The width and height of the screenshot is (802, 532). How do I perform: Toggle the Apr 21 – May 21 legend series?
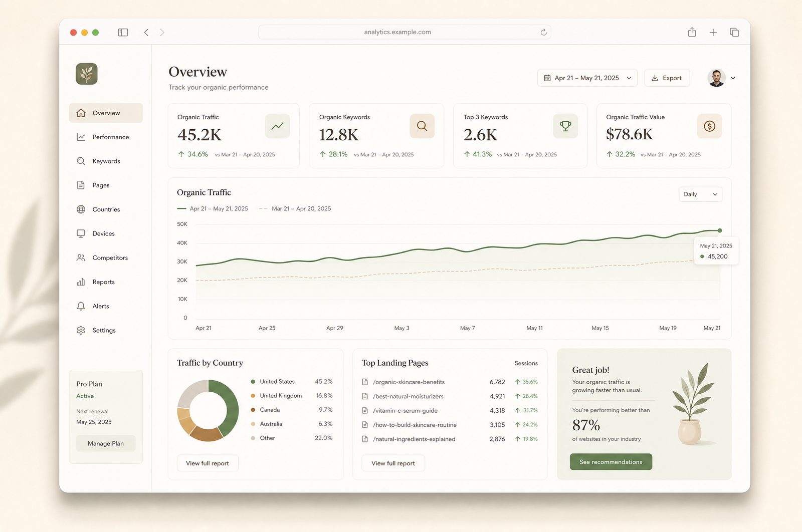[213, 208]
